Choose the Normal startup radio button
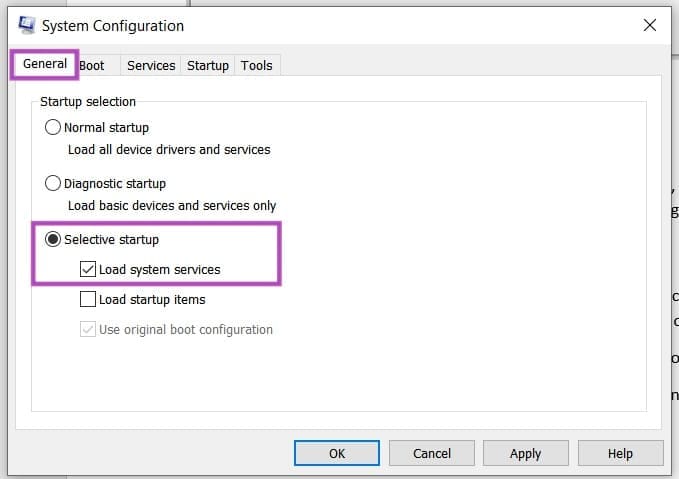This screenshot has width=679, height=479. (53, 128)
